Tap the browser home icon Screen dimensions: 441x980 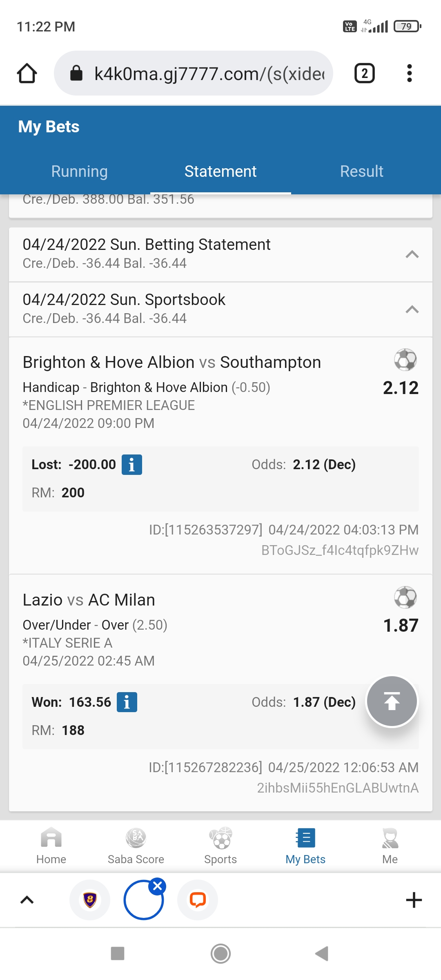27,73
